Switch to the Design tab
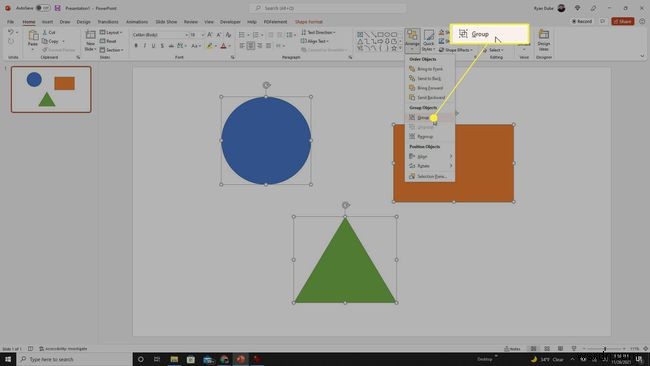The width and height of the screenshot is (650, 366). coord(83,22)
